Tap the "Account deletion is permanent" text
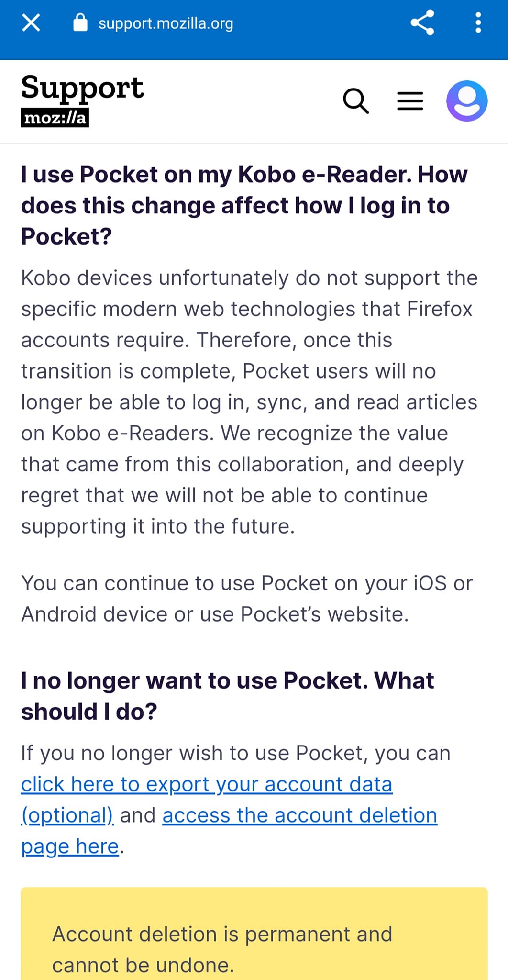Screen dimensions: 508x980 pos(222,949)
